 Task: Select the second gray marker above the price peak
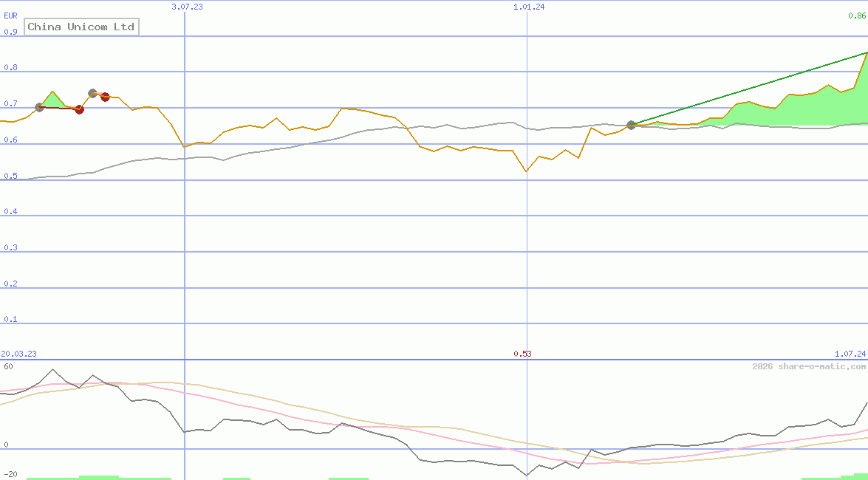pyautogui.click(x=92, y=92)
